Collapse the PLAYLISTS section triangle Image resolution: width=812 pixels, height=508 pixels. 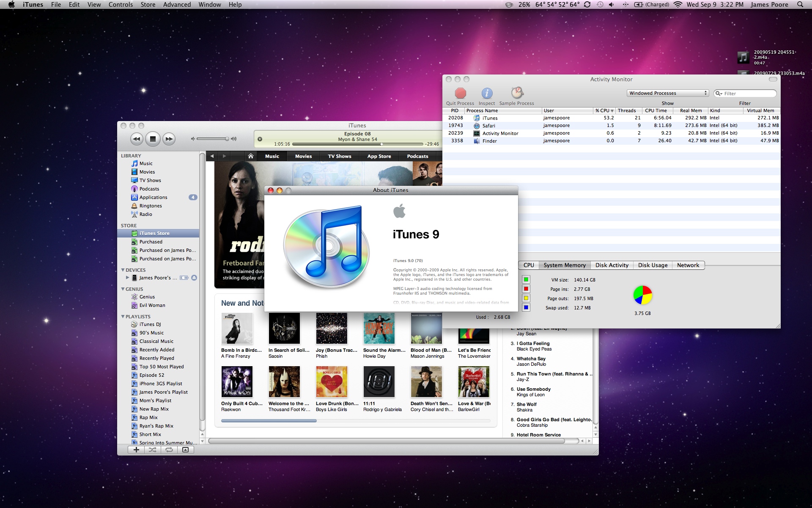pyautogui.click(x=123, y=317)
